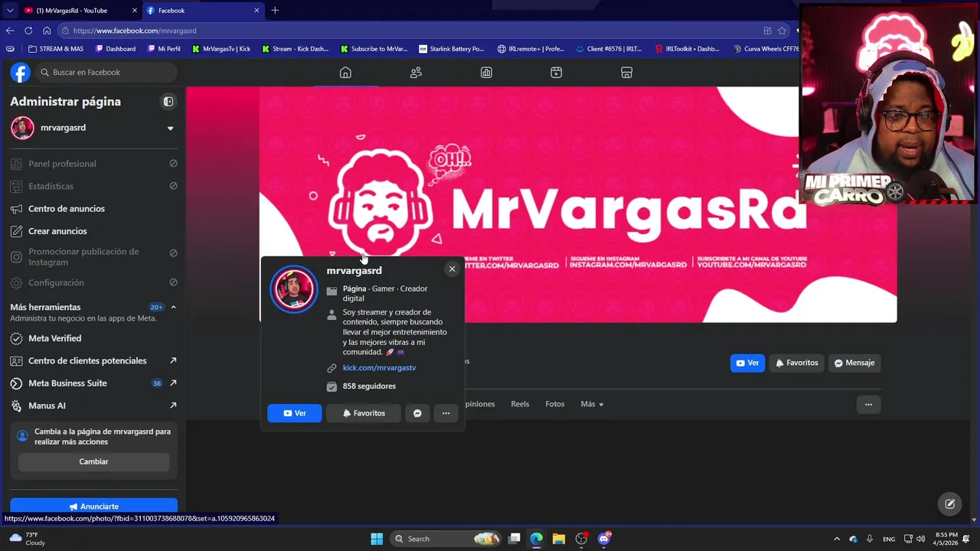The width and height of the screenshot is (980, 551).
Task: Select Panel profesional in sidebar
Action: (93, 164)
